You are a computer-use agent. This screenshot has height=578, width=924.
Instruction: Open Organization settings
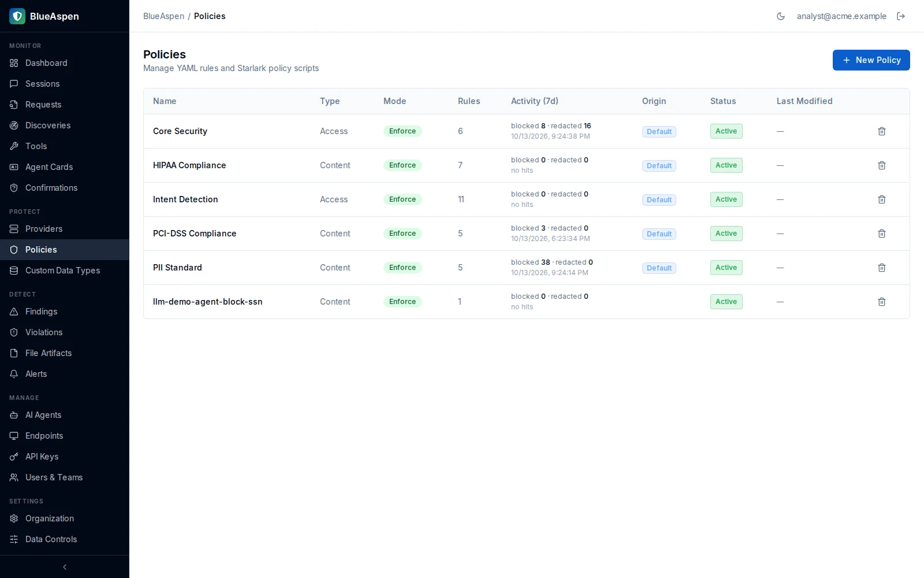tap(65, 518)
